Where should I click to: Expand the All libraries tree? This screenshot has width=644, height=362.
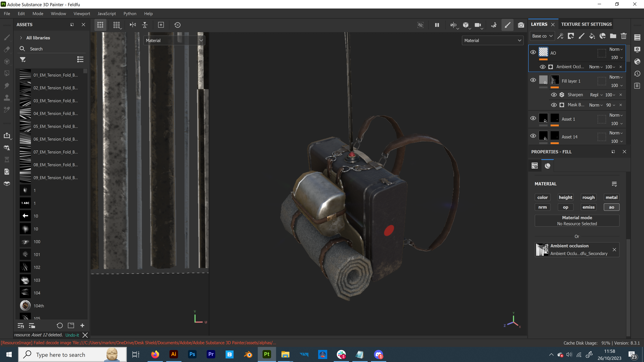[x=21, y=38]
